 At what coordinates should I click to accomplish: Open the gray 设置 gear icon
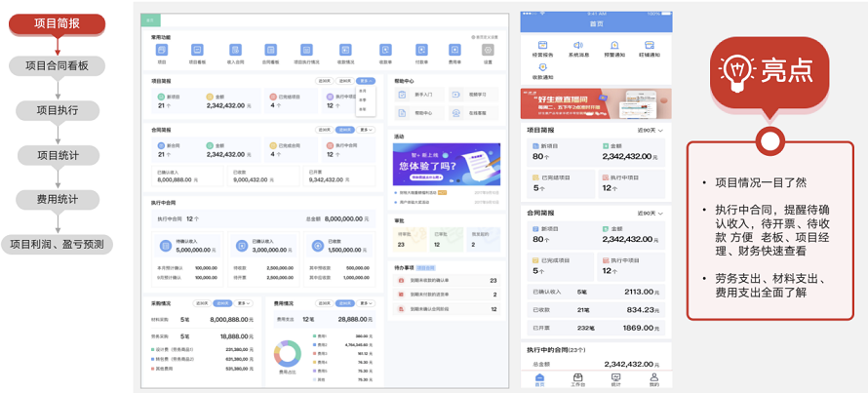pos(488,51)
